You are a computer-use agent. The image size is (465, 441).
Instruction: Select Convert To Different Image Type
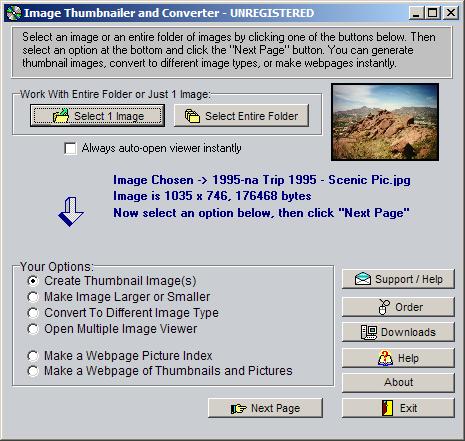click(x=33, y=313)
